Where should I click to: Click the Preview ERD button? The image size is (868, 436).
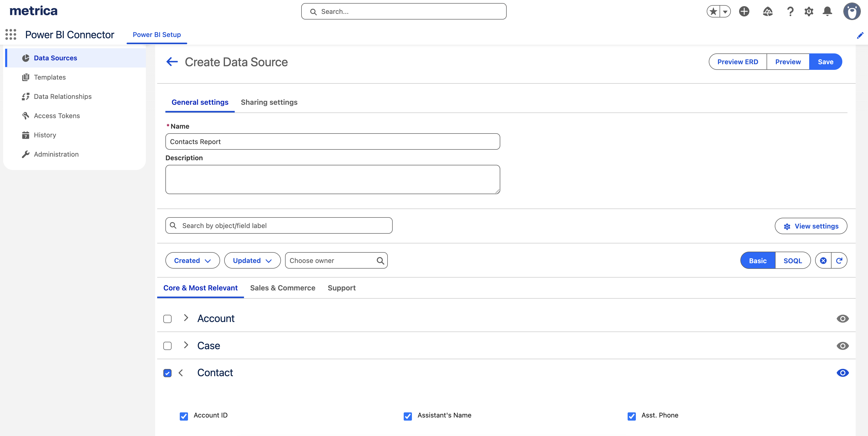tap(737, 62)
